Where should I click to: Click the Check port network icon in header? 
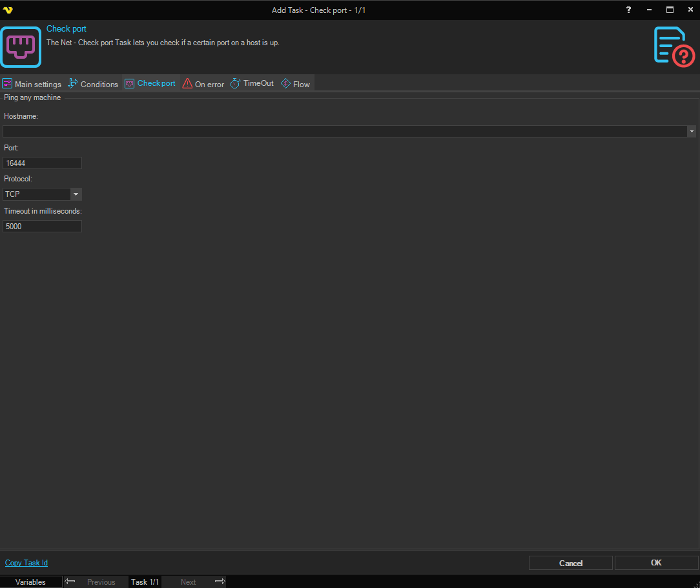pyautogui.click(x=21, y=47)
